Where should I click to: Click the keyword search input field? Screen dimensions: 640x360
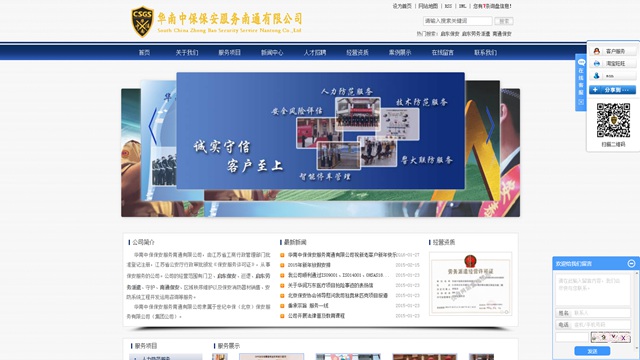click(458, 21)
